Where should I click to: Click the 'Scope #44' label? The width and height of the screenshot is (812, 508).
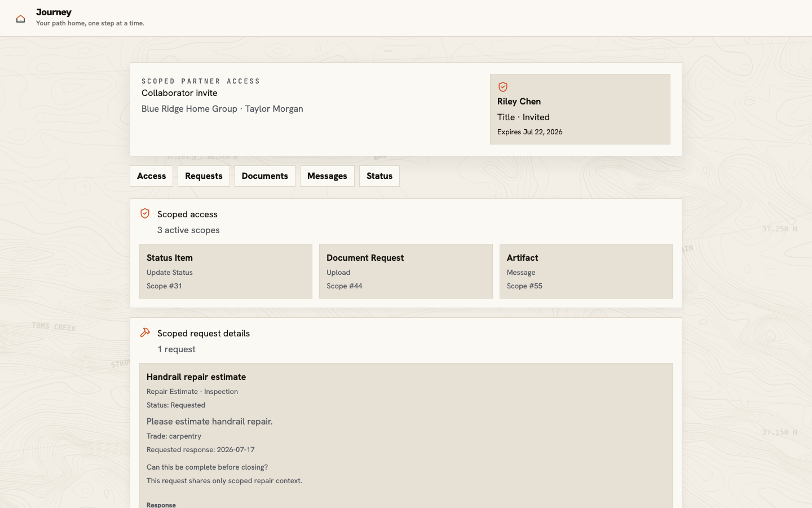click(x=345, y=286)
